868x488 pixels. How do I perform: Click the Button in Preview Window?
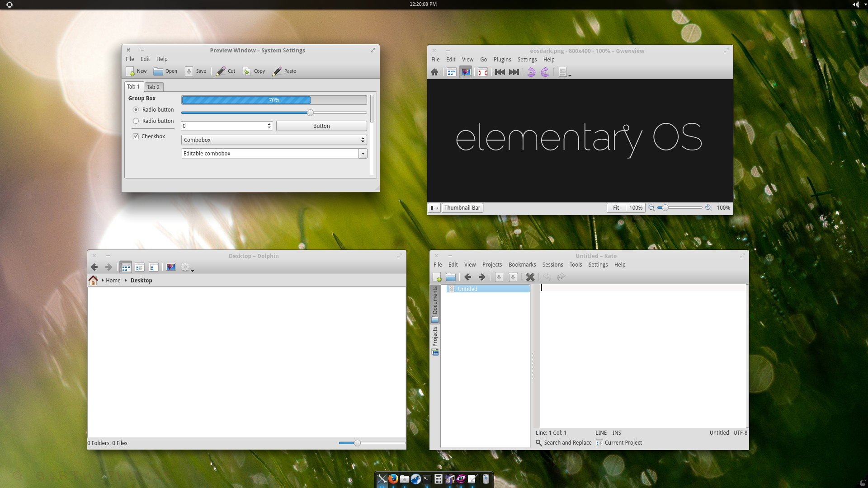point(321,126)
